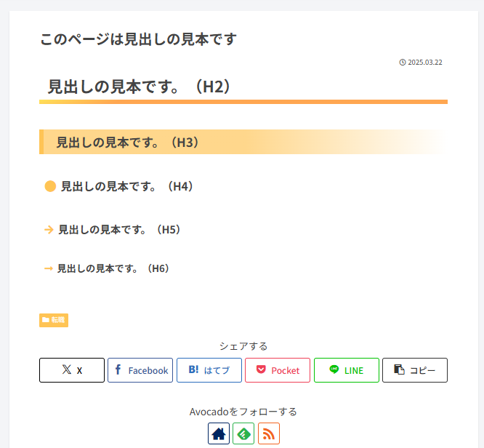This screenshot has width=484, height=448.
Task: Click the 2025.03.22 post date
Action: pyautogui.click(x=425, y=63)
